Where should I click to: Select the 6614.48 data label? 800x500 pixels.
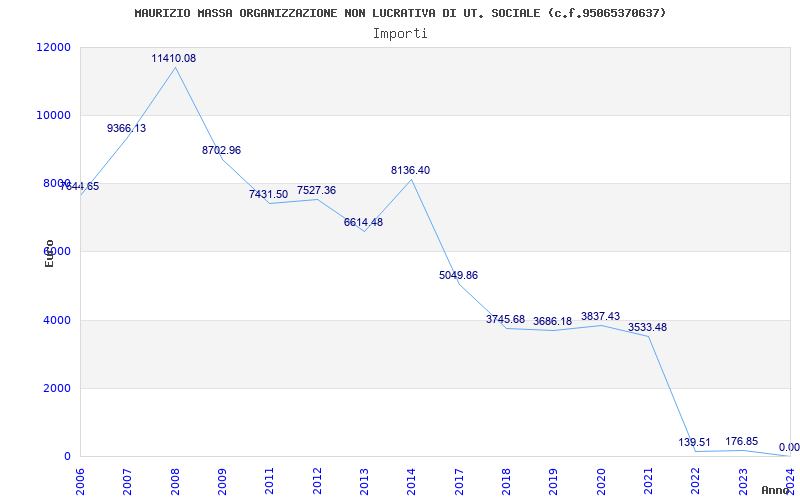pyautogui.click(x=363, y=223)
